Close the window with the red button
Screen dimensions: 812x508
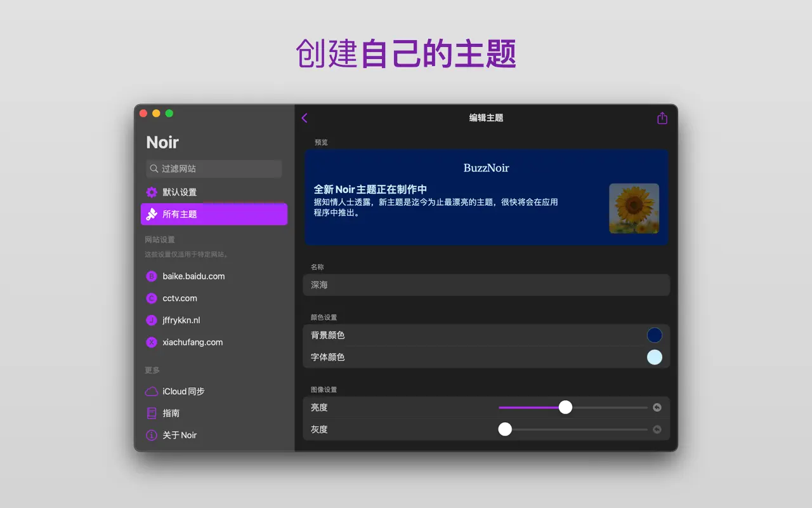pyautogui.click(x=143, y=114)
